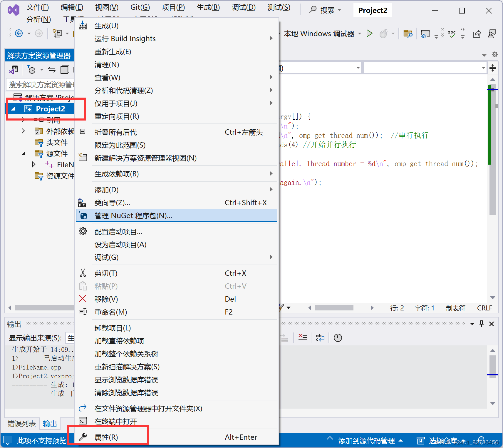The width and height of the screenshot is (503, 448).
Task: Open the document tab list dropdown arrow
Action: pyautogui.click(x=484, y=55)
